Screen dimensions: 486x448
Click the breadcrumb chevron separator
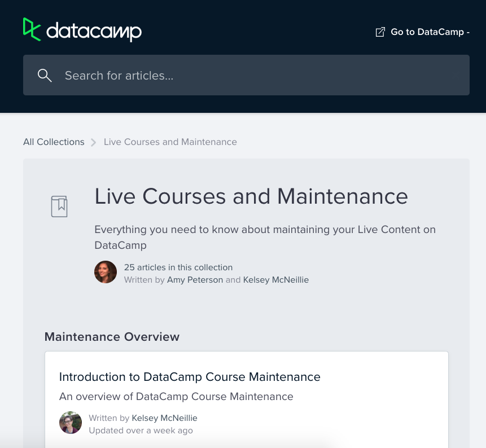pos(94,142)
